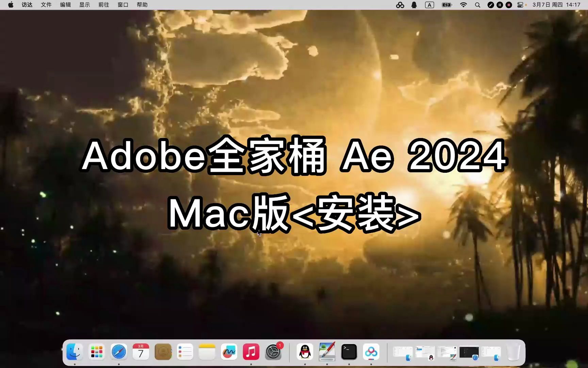588x368 pixels.
Task: Open the Notes app in the Dock
Action: [x=207, y=352]
